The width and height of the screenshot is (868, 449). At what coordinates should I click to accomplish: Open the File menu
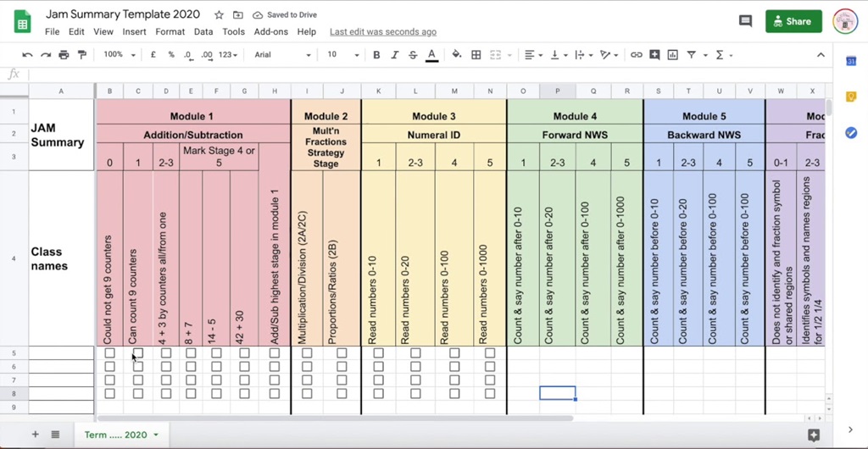tap(52, 31)
